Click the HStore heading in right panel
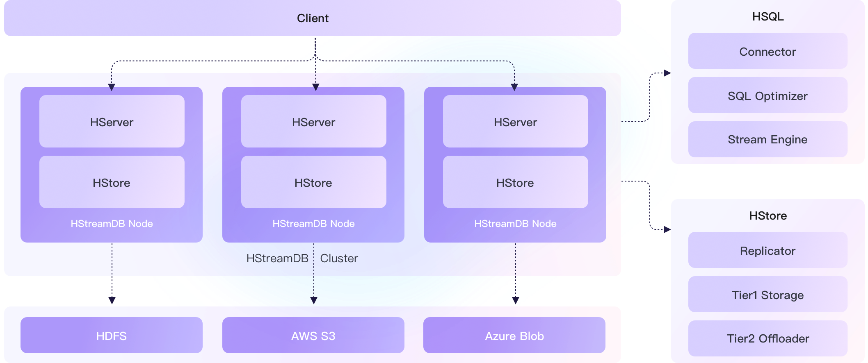Screen dimensions: 868x363 click(x=768, y=216)
